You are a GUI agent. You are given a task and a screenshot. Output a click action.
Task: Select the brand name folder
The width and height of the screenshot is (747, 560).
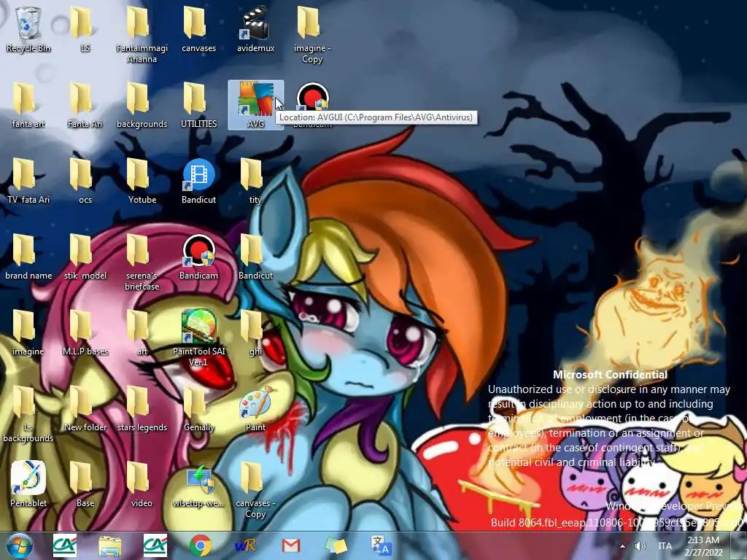point(28,257)
